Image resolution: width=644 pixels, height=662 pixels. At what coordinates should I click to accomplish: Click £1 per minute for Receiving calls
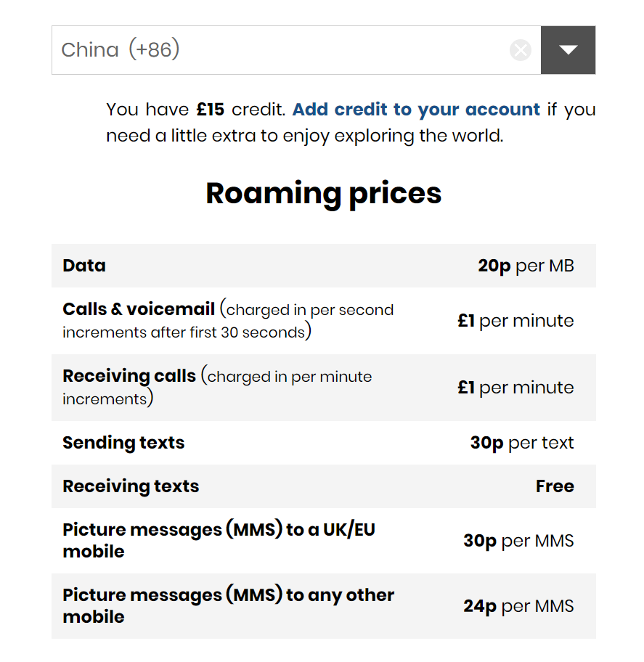point(515,388)
